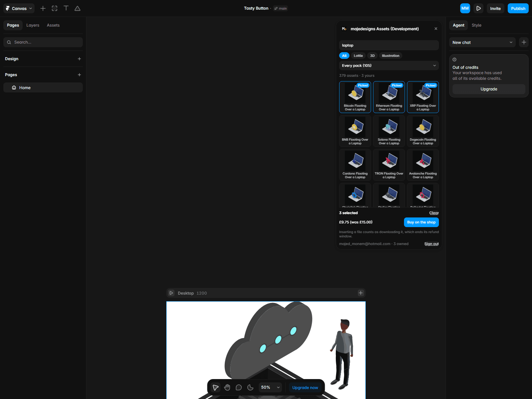Open the Every pack (105) dropdown
The height and width of the screenshot is (399, 532).
[389, 66]
